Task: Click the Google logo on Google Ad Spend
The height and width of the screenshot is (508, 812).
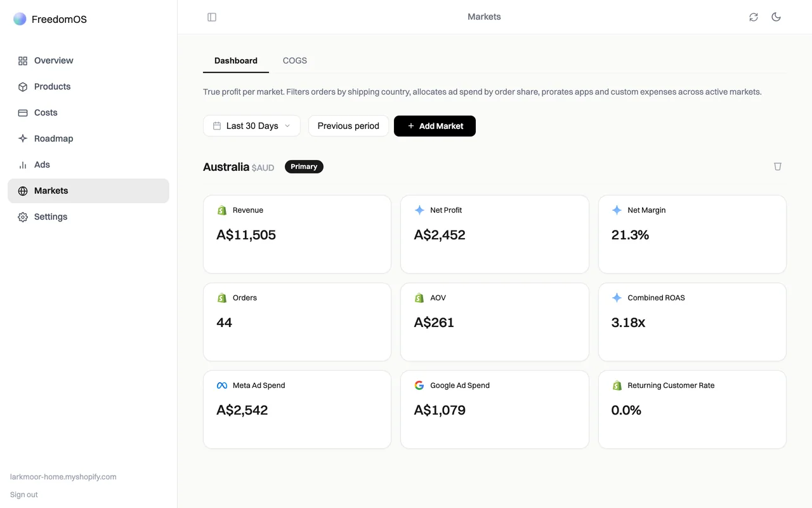Action: pos(419,385)
